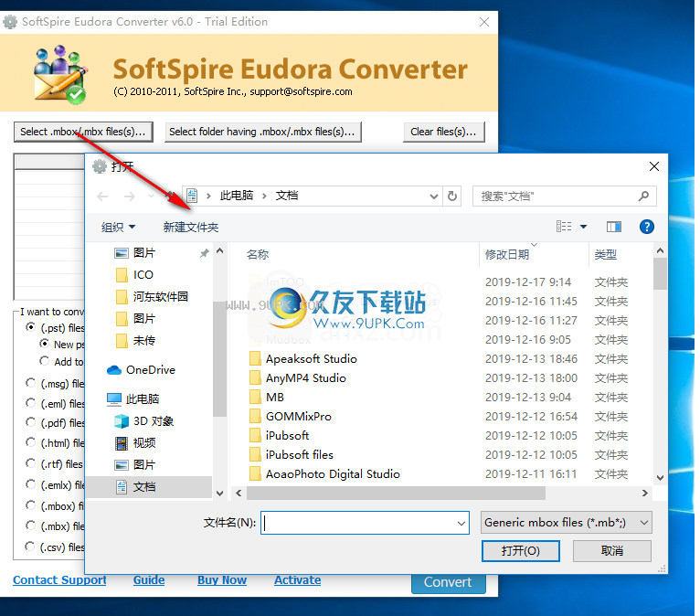Refresh the current folder listing
Image resolution: width=700 pixels, height=616 pixels.
[452, 196]
